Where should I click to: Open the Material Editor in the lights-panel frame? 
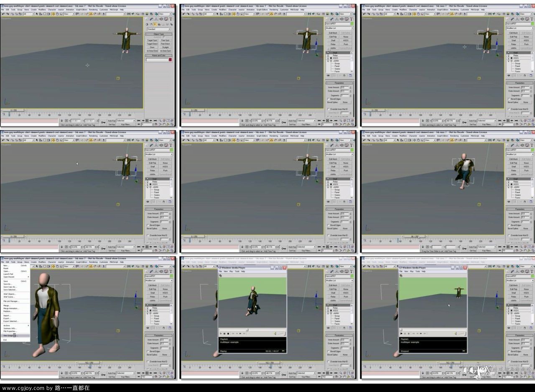[151, 14]
